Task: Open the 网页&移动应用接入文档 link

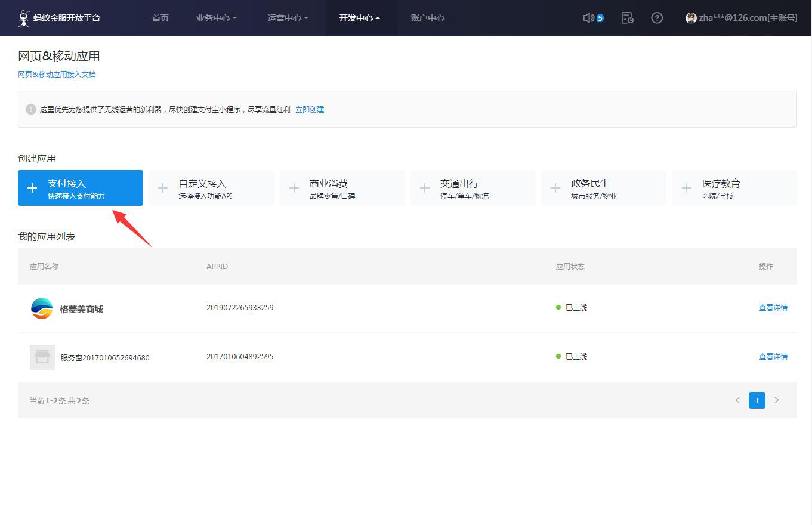Action: point(57,75)
